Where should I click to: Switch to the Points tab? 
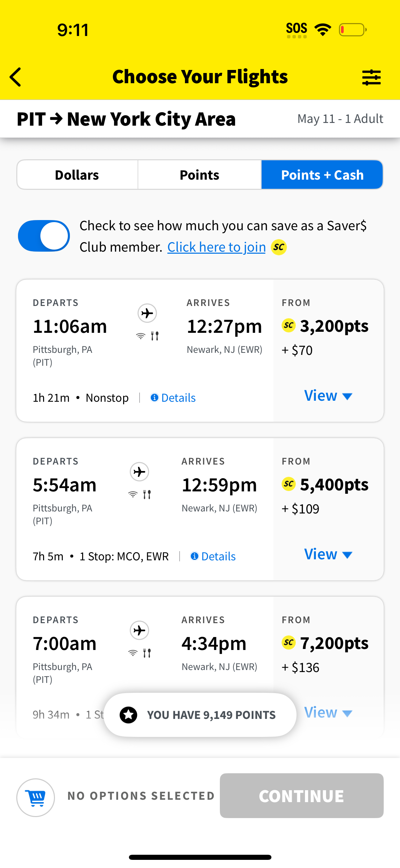click(x=199, y=175)
